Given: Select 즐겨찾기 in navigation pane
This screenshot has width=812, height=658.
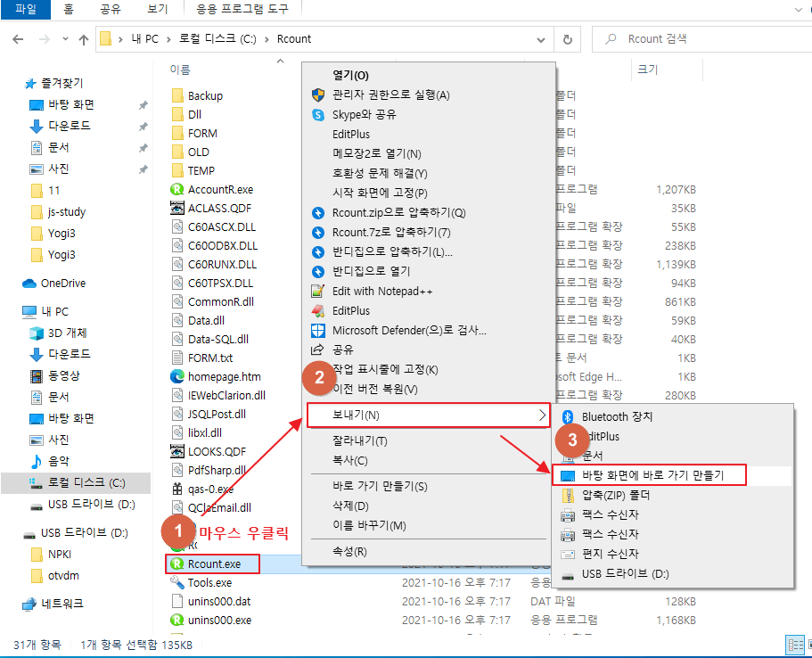Looking at the screenshot, I should point(62,83).
